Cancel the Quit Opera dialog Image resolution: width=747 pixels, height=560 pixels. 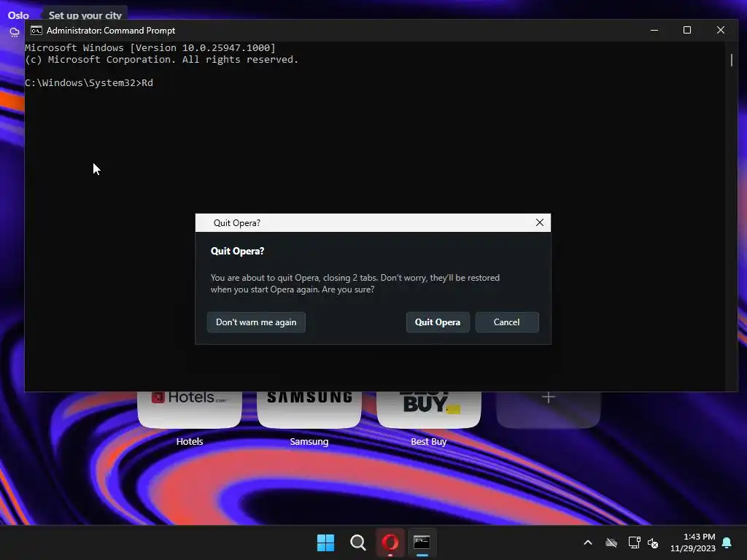tap(507, 322)
